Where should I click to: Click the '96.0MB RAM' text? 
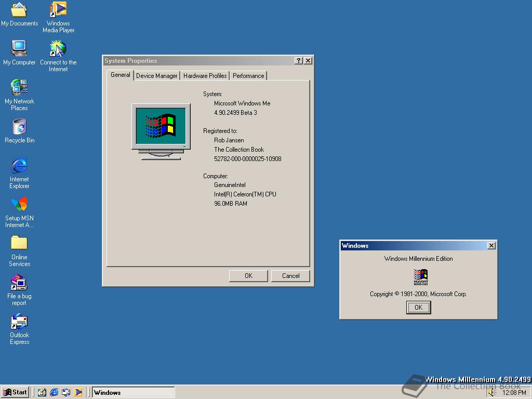pos(231,204)
